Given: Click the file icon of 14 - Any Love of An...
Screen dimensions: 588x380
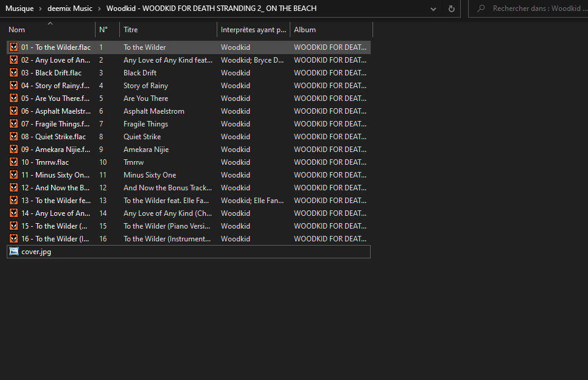Looking at the screenshot, I should point(14,212).
